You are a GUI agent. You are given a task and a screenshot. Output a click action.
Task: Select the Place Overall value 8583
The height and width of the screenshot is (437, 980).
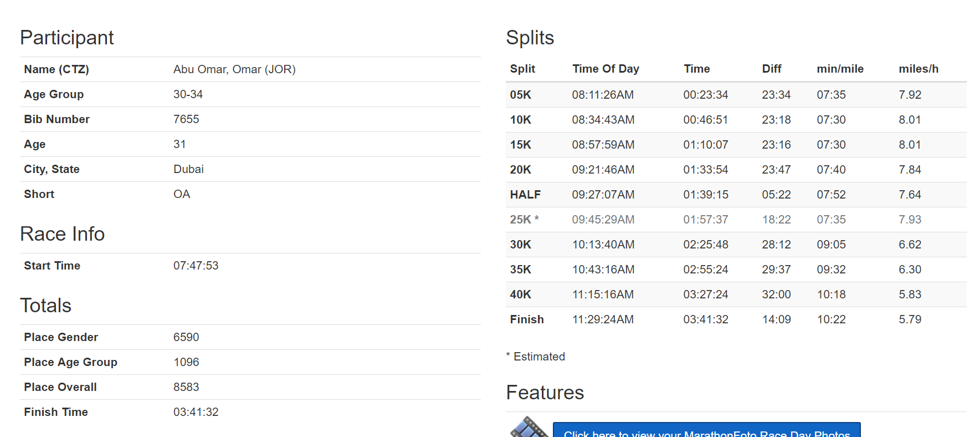pyautogui.click(x=186, y=387)
